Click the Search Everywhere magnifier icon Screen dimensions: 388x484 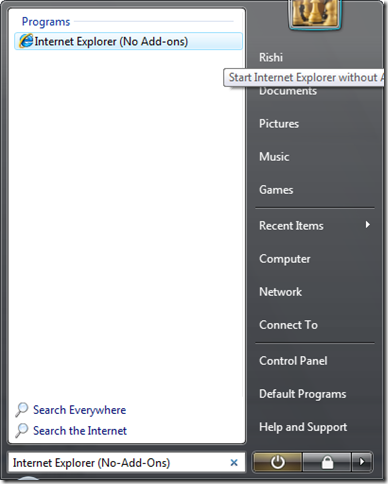[x=22, y=410]
